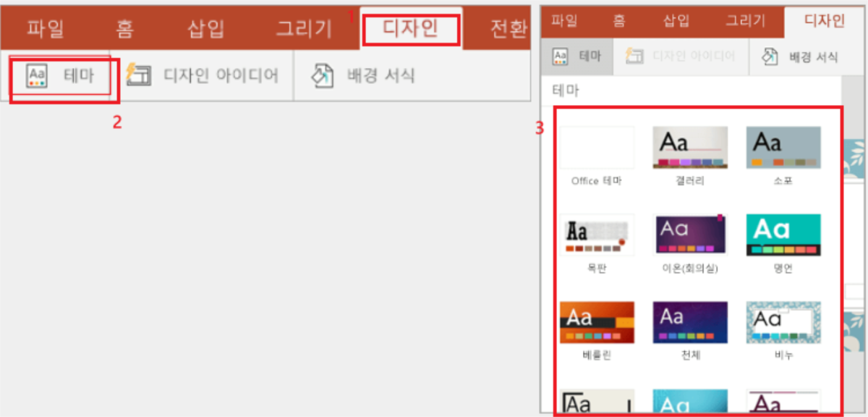Open the 삽입 tab on the right panel
The image size is (868, 417).
click(x=677, y=20)
